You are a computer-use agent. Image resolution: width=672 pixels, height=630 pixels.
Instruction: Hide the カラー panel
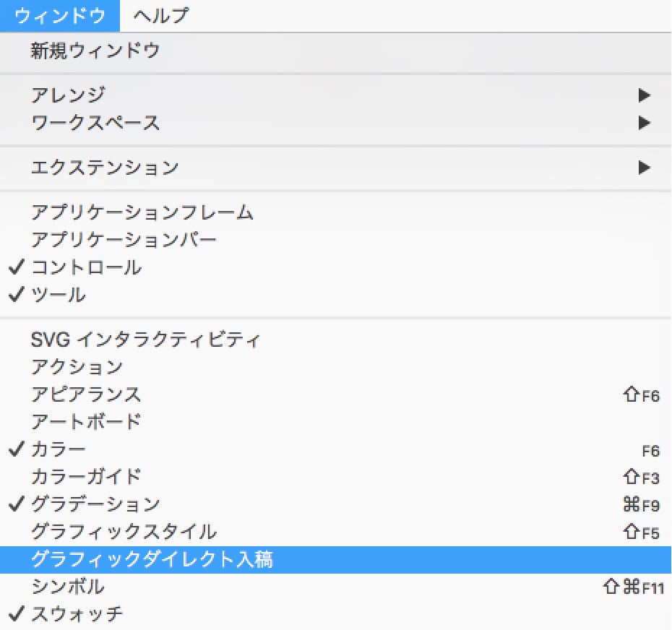(59, 449)
